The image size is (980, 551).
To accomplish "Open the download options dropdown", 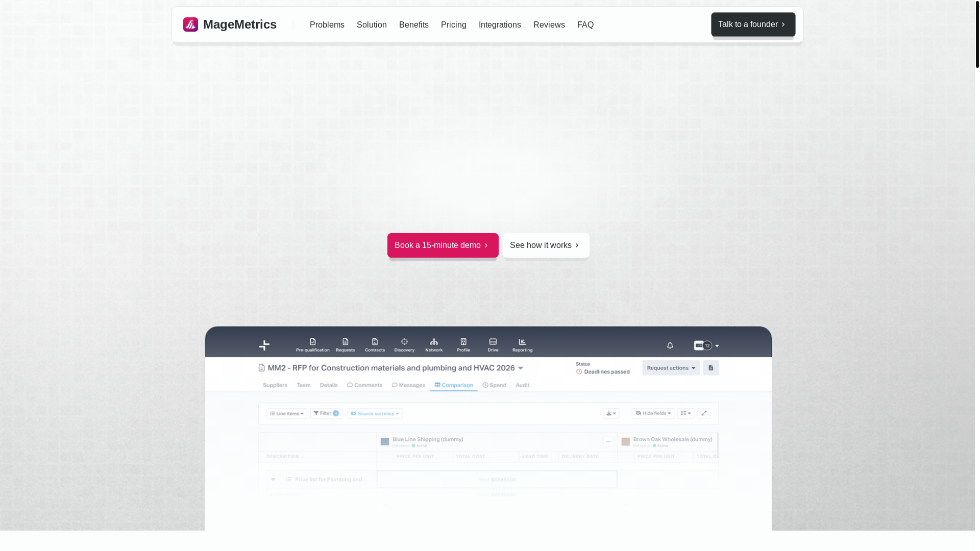I will 611,413.
